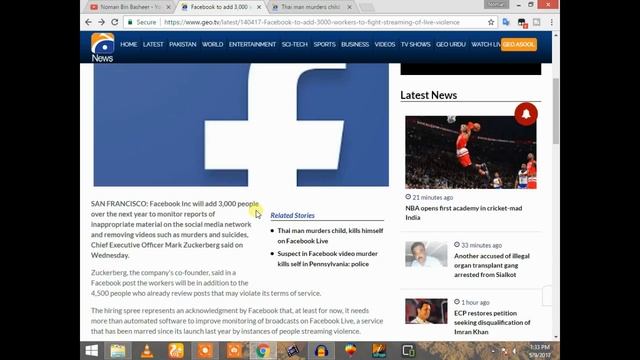
Task: Open the Windows Start button
Action: coord(92,351)
